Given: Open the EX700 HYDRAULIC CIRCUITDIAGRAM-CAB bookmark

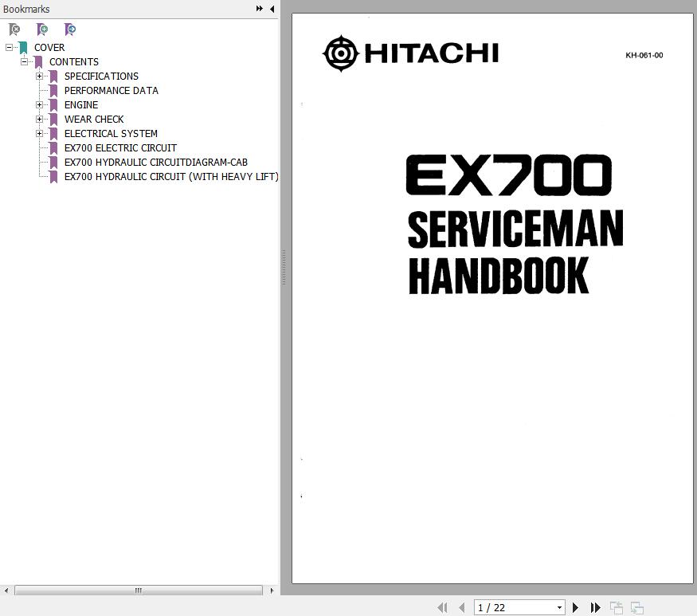Looking at the screenshot, I should click(x=156, y=163).
